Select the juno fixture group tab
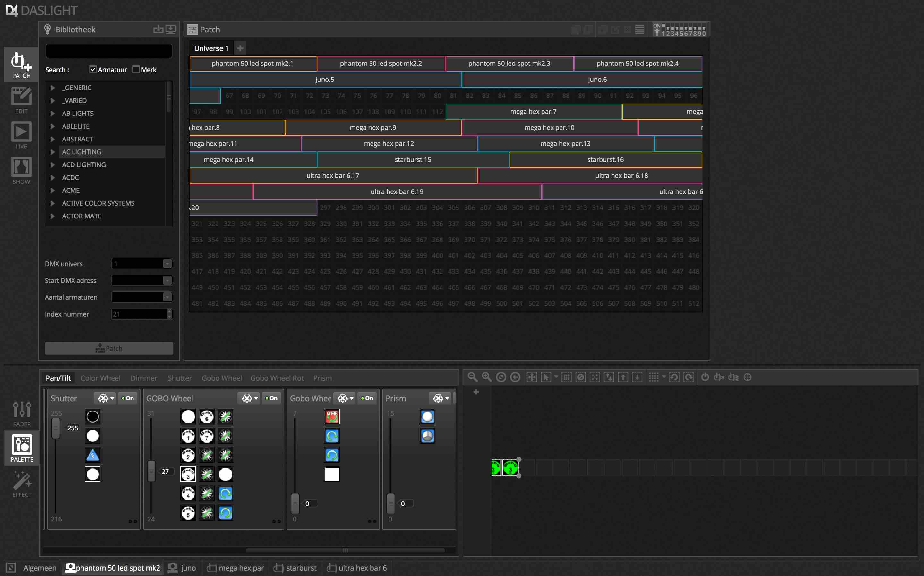Image resolution: width=924 pixels, height=576 pixels. point(182,568)
